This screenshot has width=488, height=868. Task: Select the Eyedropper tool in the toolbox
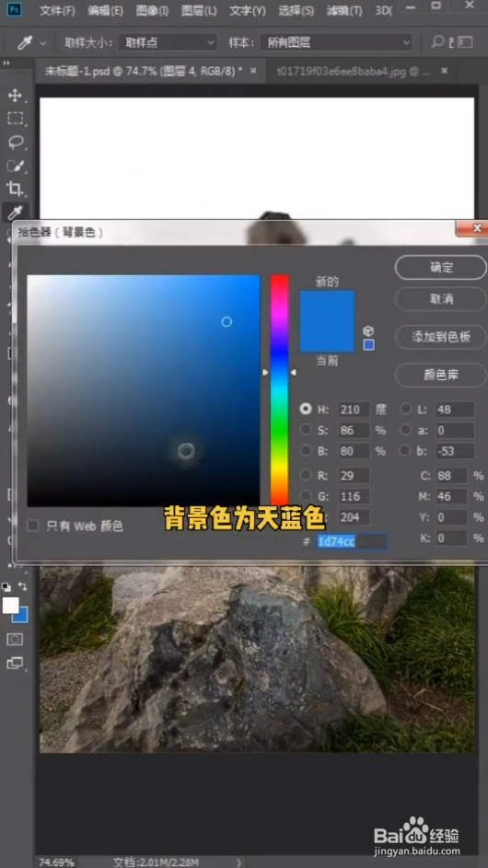tap(15, 212)
